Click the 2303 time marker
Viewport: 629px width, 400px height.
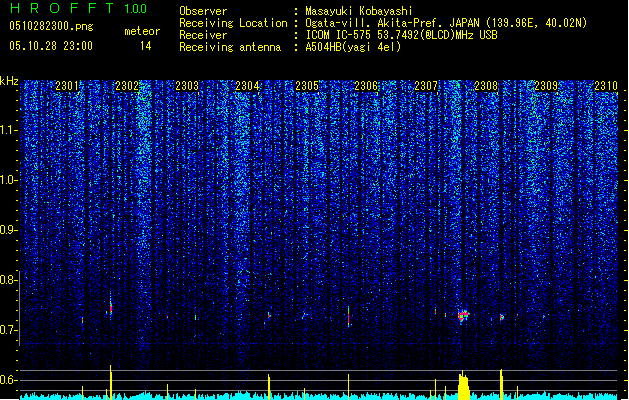click(x=187, y=86)
